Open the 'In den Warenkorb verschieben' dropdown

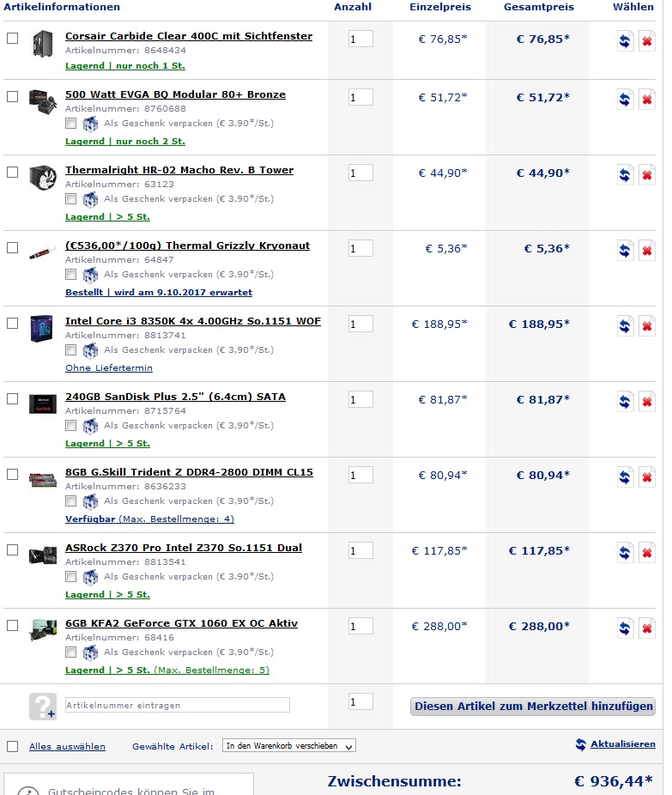coord(288,746)
